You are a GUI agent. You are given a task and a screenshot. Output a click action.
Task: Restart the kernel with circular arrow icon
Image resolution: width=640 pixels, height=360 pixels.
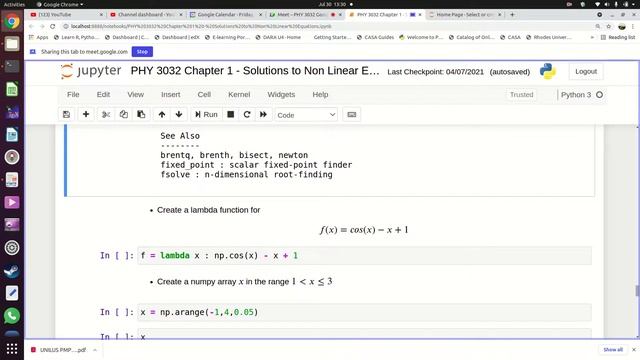[x=247, y=115]
